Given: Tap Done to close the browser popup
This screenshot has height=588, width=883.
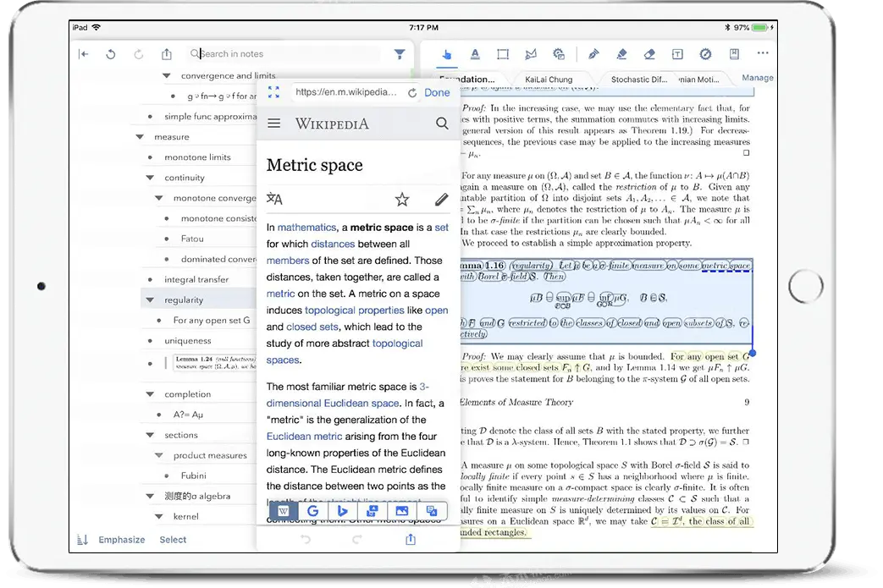Looking at the screenshot, I should (437, 92).
